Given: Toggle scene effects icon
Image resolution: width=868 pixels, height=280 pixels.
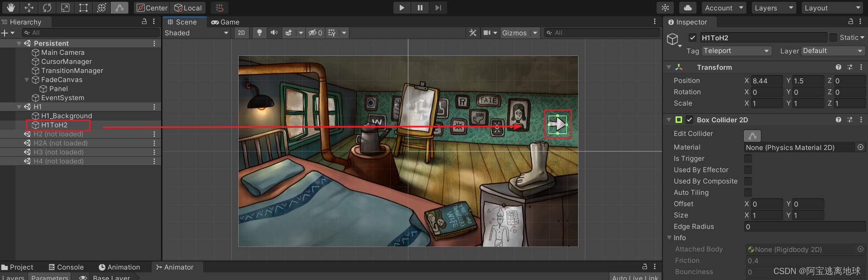Looking at the screenshot, I should point(289,33).
